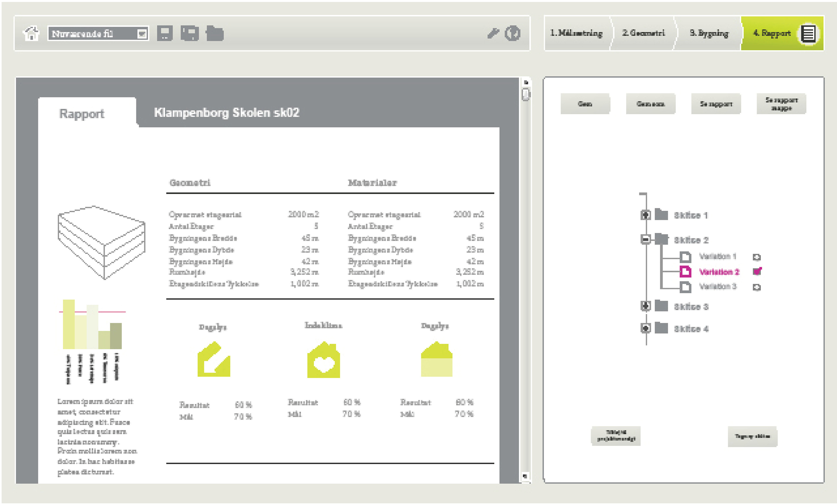Click the report pane vertical scrollbar thumb
The width and height of the screenshot is (837, 504).
[x=526, y=95]
